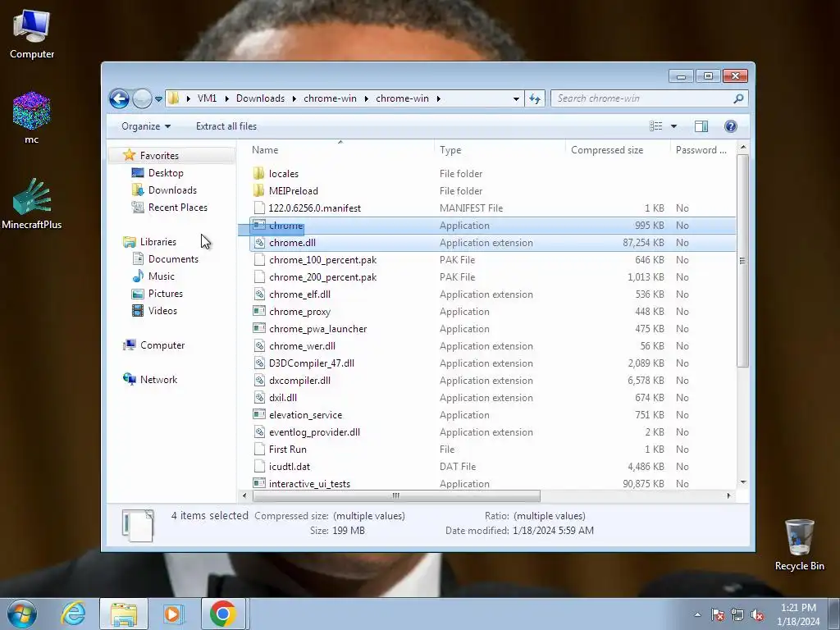Click the Action Center flag tray icon

coord(718,615)
